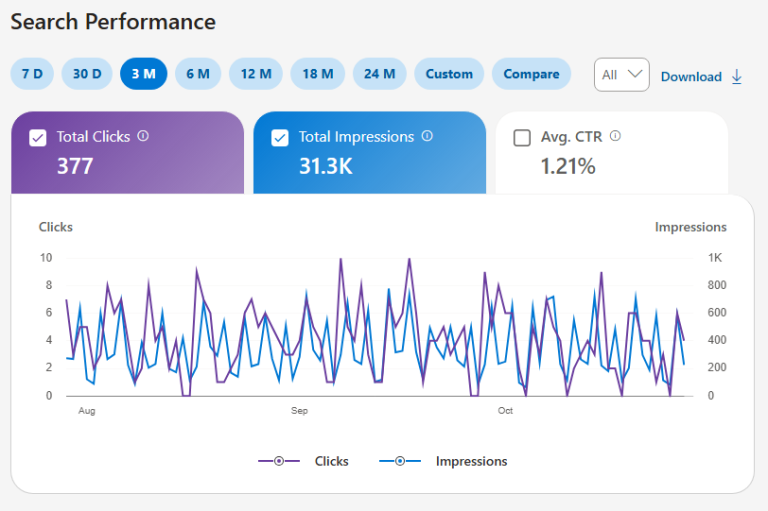The width and height of the screenshot is (768, 511).
Task: Expand the All dropdown chevron
Action: pos(635,74)
